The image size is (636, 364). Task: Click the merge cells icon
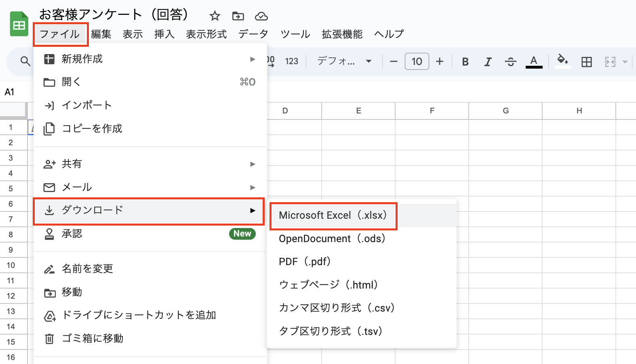610,62
